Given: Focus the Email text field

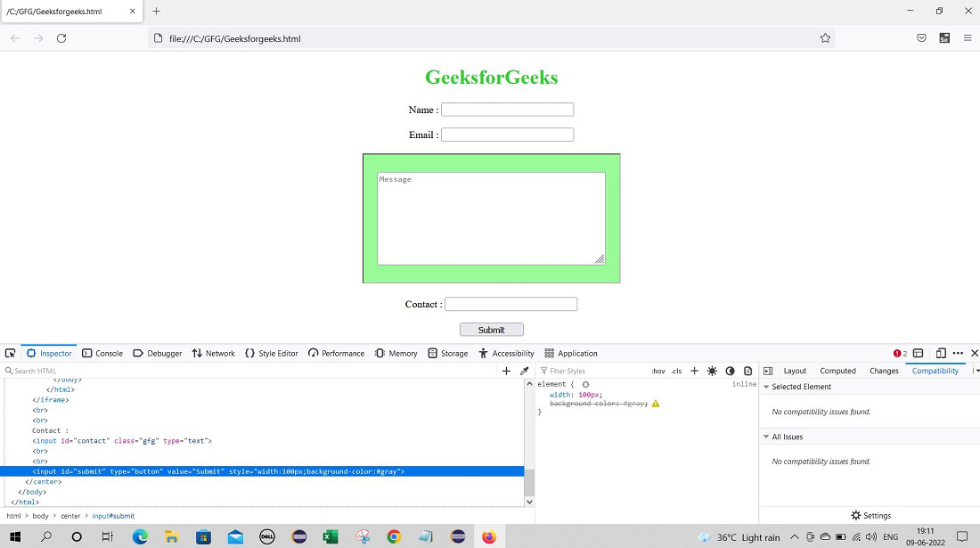Looking at the screenshot, I should click(x=508, y=135).
